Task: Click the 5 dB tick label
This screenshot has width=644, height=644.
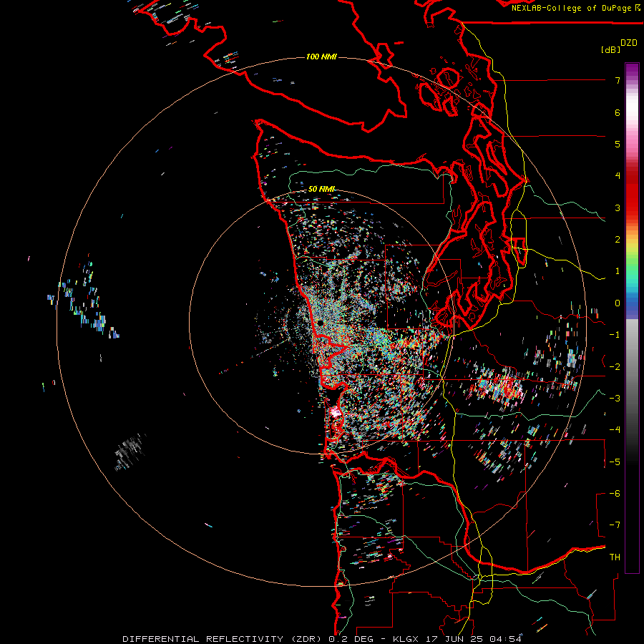Action: click(618, 144)
